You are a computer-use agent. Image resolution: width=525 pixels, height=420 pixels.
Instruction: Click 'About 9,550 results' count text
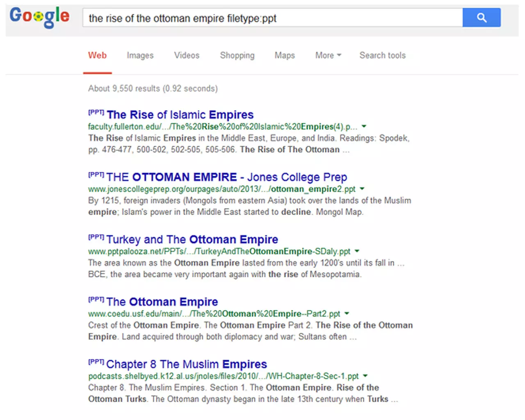(x=153, y=88)
